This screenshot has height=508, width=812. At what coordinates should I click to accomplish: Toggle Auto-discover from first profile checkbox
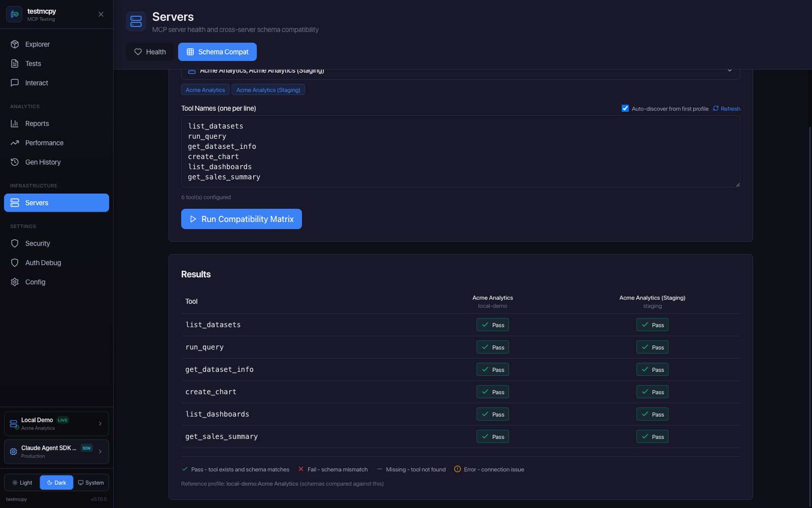click(x=625, y=108)
